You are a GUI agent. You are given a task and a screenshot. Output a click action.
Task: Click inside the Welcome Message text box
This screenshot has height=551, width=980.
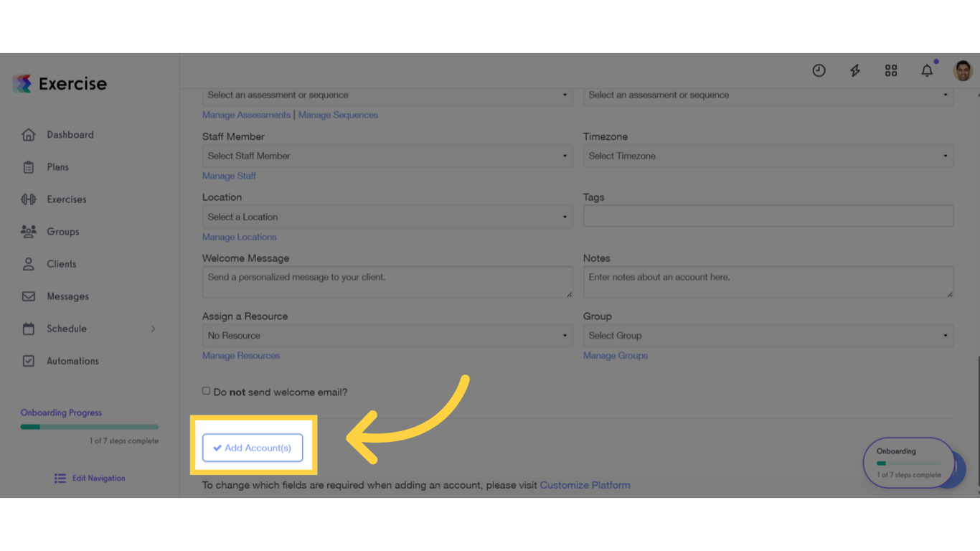[387, 281]
